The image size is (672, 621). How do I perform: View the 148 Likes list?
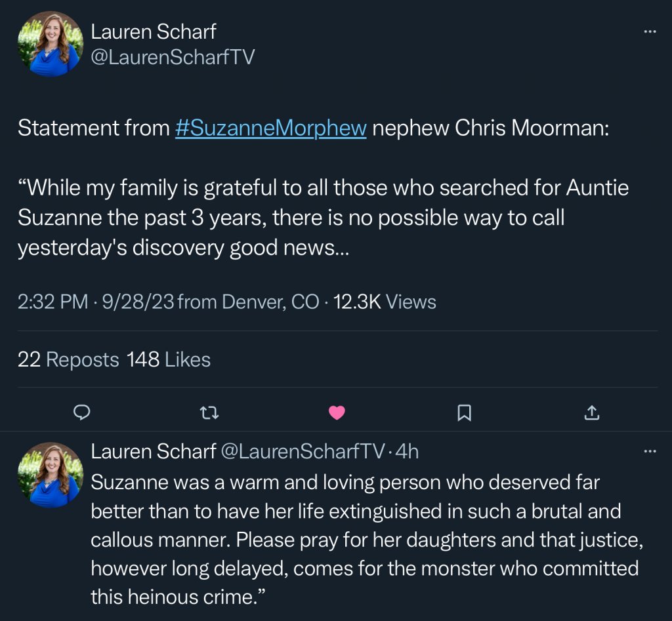[169, 359]
